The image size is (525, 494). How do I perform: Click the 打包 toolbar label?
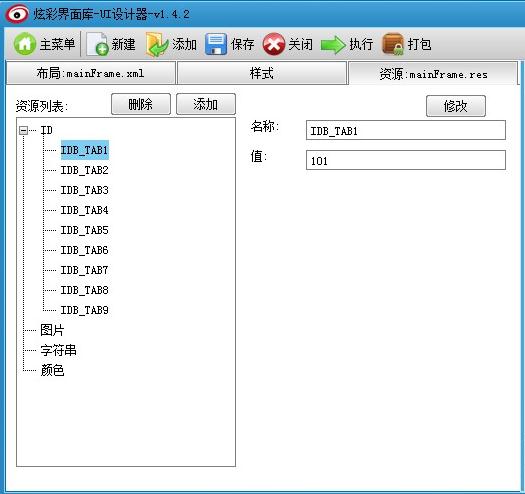click(419, 44)
